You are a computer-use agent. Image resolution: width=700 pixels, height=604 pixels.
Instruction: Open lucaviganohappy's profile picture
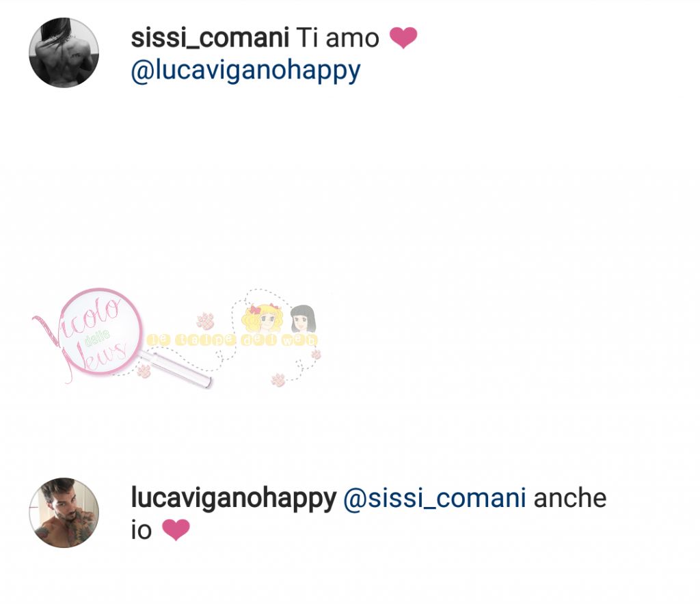(64, 512)
